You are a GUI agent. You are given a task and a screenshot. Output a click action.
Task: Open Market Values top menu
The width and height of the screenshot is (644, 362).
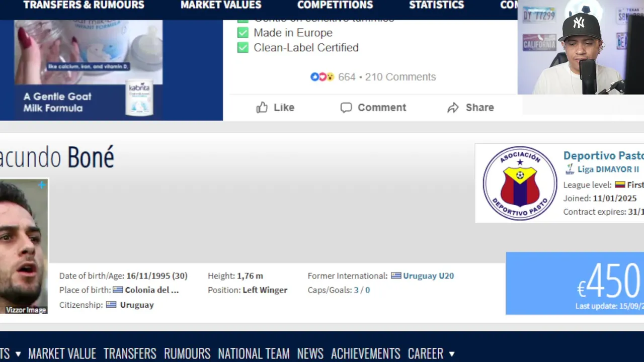(x=221, y=5)
